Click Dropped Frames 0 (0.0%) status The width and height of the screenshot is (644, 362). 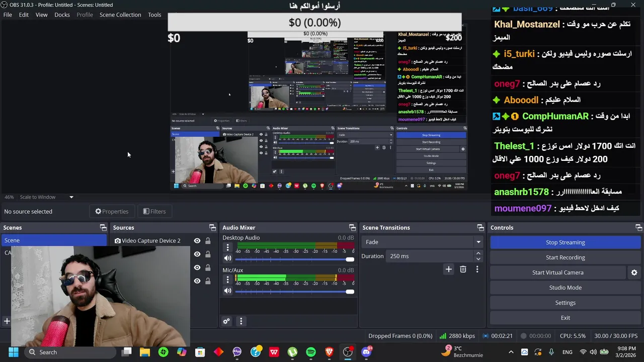click(x=400, y=336)
